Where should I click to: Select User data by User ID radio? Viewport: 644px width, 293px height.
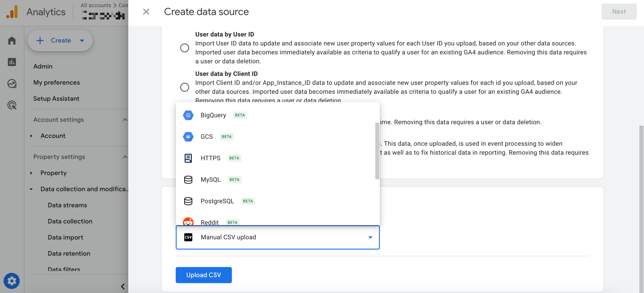click(185, 48)
